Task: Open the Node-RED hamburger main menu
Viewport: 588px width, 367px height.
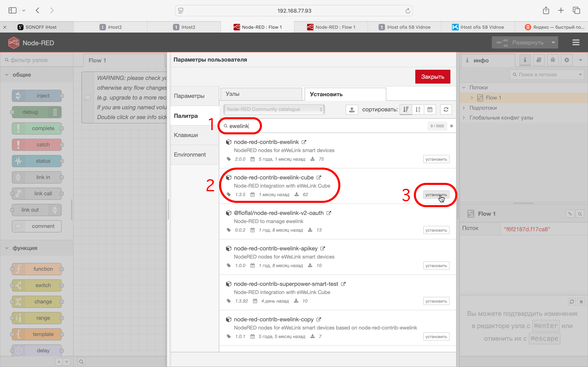Action: coord(576,42)
